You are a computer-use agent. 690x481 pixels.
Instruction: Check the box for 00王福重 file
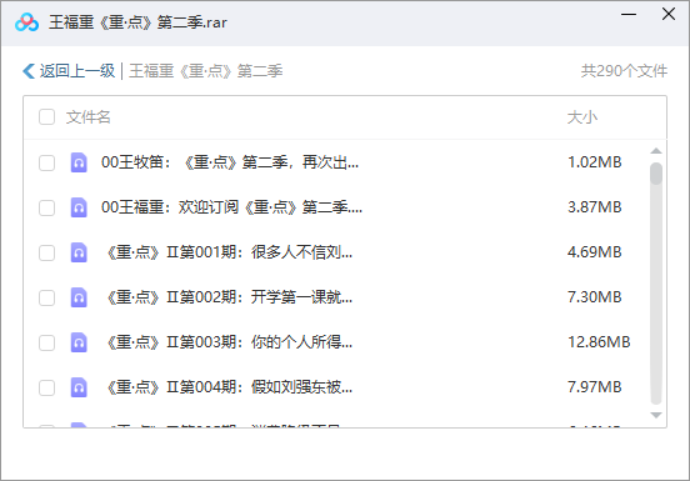(x=47, y=208)
